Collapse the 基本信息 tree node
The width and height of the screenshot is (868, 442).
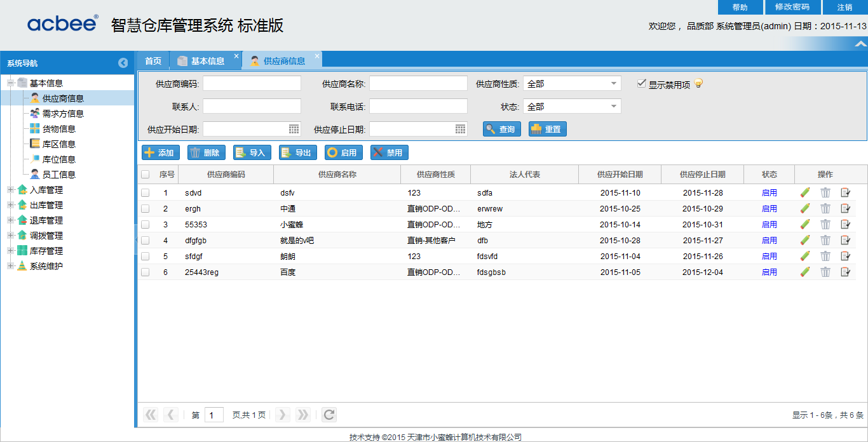pyautogui.click(x=10, y=83)
